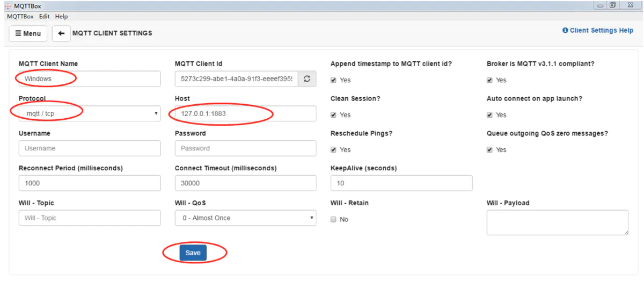The width and height of the screenshot is (644, 281).
Task: Regenerate the MQTT Client Id with refresh icon
Action: (x=307, y=79)
